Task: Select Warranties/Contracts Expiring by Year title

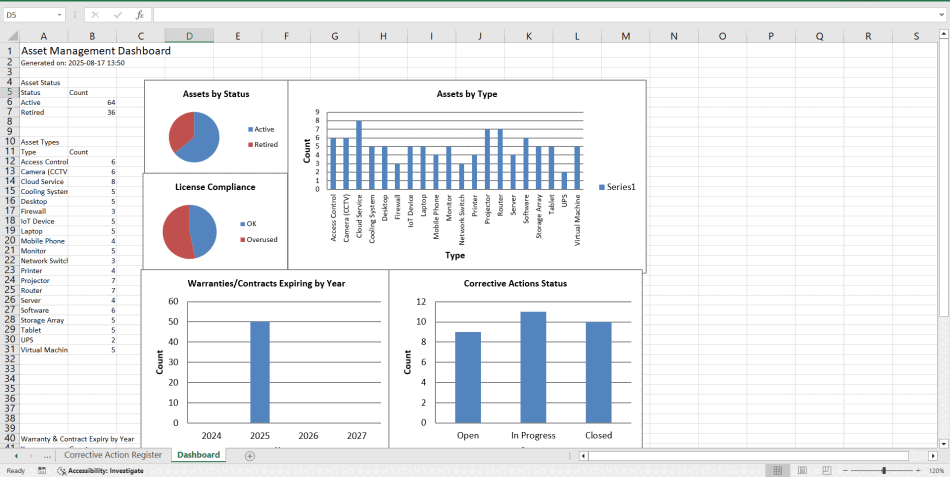Action: pyautogui.click(x=266, y=283)
